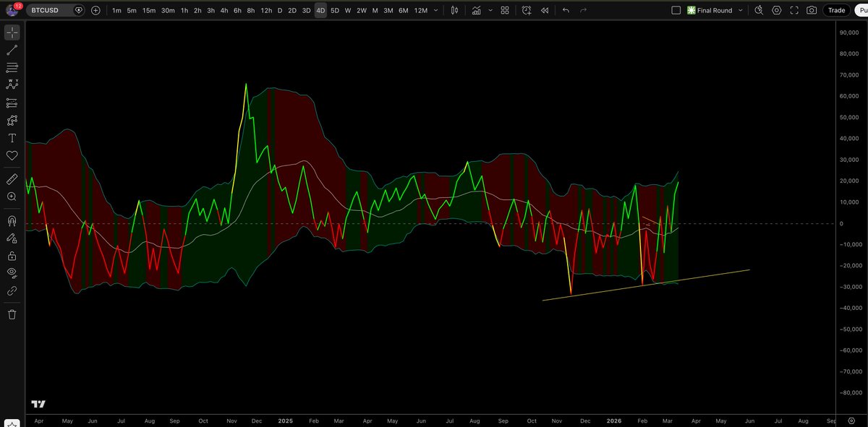This screenshot has height=427, width=868.
Task: Expand favorite indicators dropdown arrow
Action: (490, 10)
